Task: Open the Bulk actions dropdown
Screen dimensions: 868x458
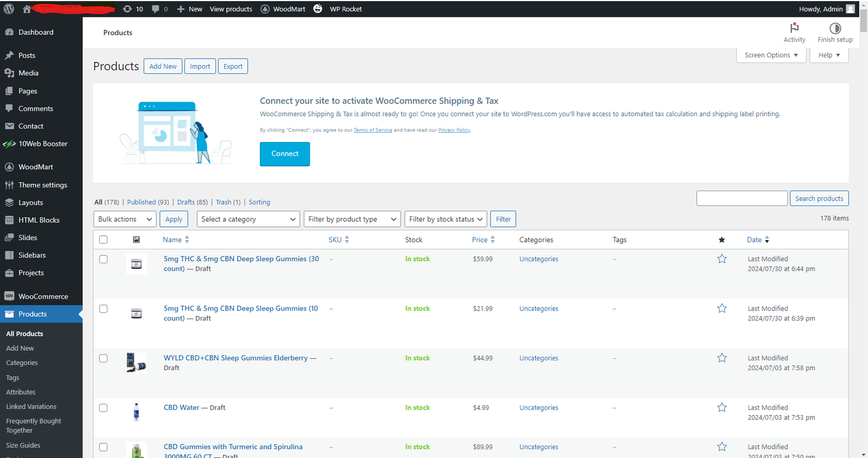Action: coord(125,219)
